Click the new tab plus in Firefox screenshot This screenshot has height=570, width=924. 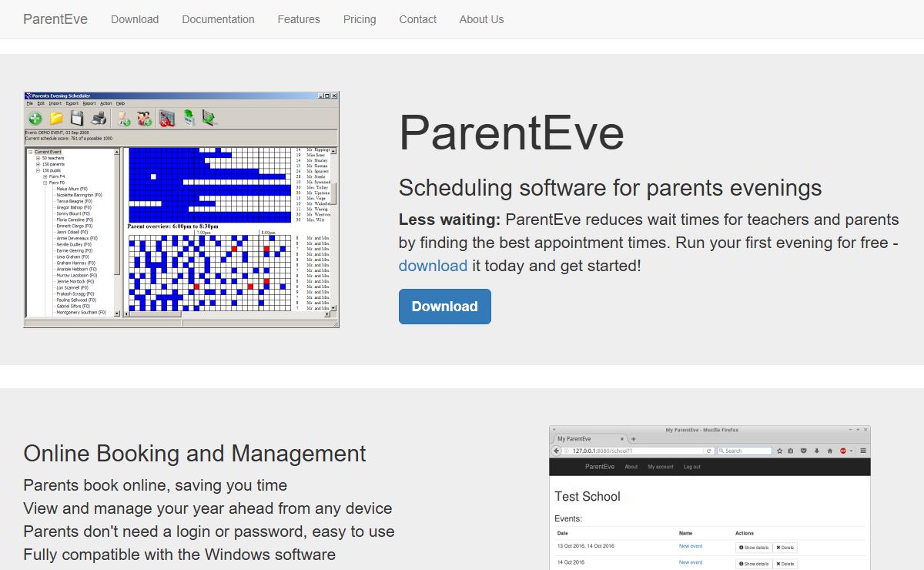(634, 439)
